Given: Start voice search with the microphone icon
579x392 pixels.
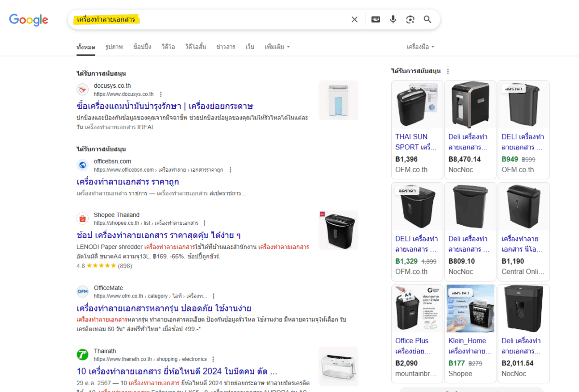Looking at the screenshot, I should tap(393, 19).
